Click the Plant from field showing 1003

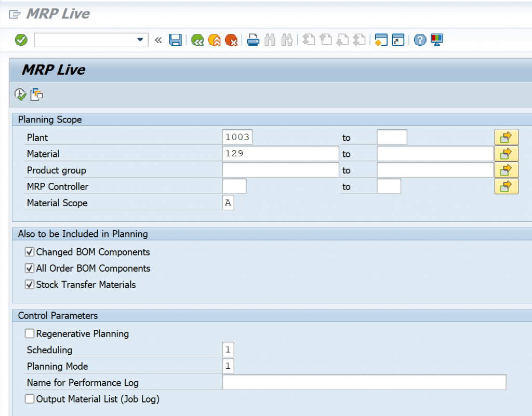pos(237,137)
